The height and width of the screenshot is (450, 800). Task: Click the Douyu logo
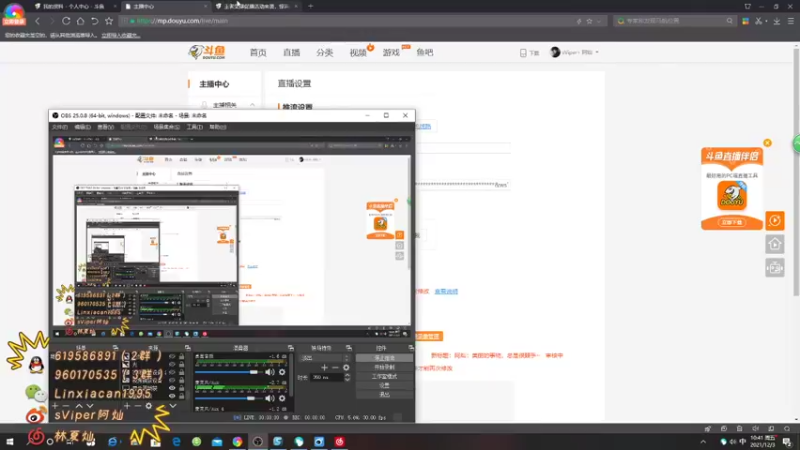tap(207, 52)
